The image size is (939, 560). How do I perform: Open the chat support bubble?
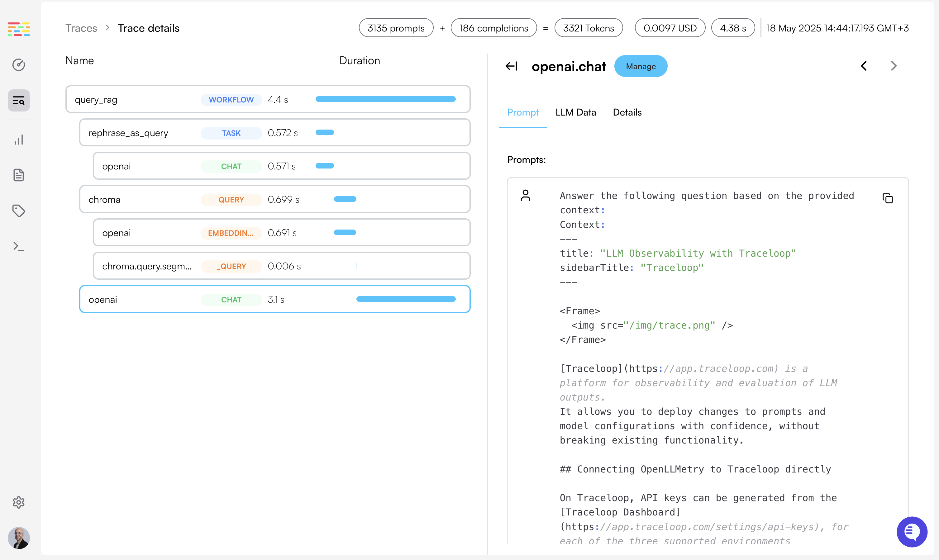912,531
